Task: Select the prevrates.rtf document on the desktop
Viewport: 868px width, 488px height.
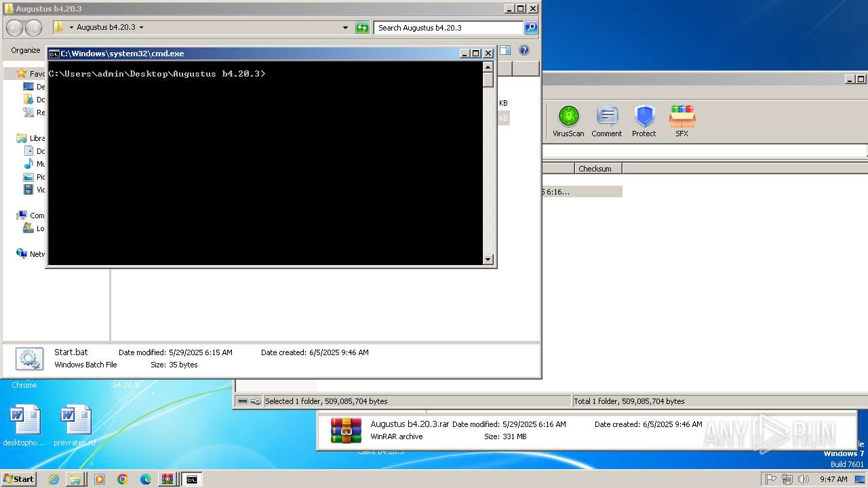Action: [75, 426]
